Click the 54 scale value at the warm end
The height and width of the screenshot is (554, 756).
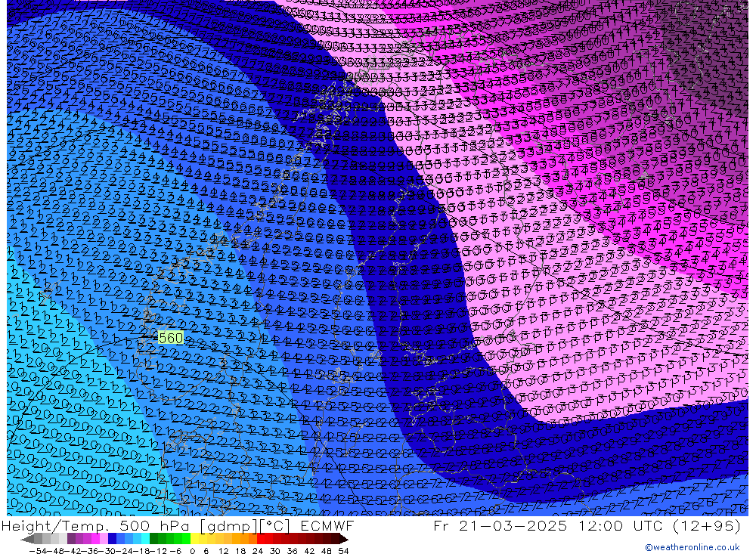pyautogui.click(x=343, y=551)
